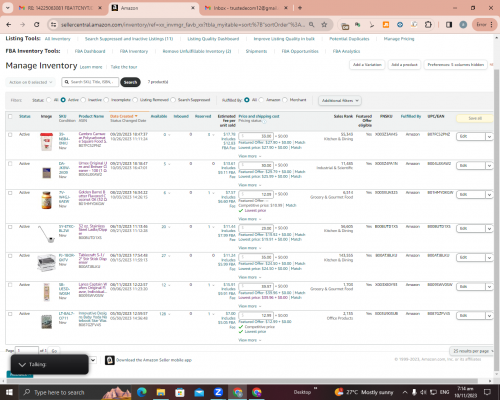The height and width of the screenshot is (400, 500).
Task: Reload the Seller Central page
Action: 37,25
